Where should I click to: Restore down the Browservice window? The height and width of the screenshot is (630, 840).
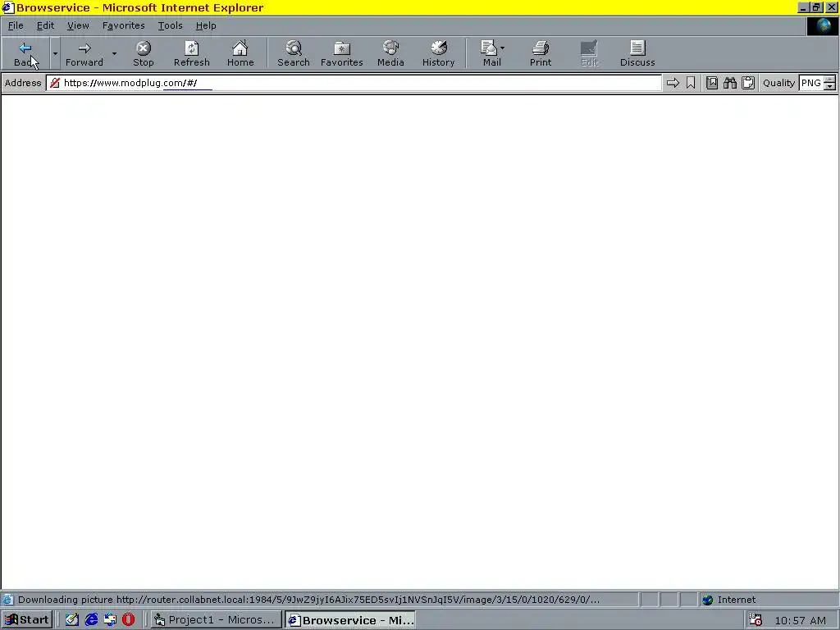tap(816, 7)
